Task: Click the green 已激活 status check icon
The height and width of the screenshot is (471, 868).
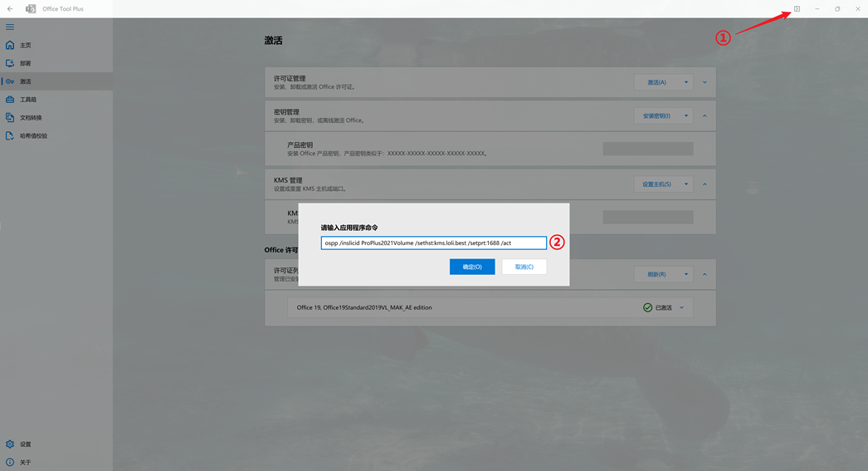Action: point(647,307)
